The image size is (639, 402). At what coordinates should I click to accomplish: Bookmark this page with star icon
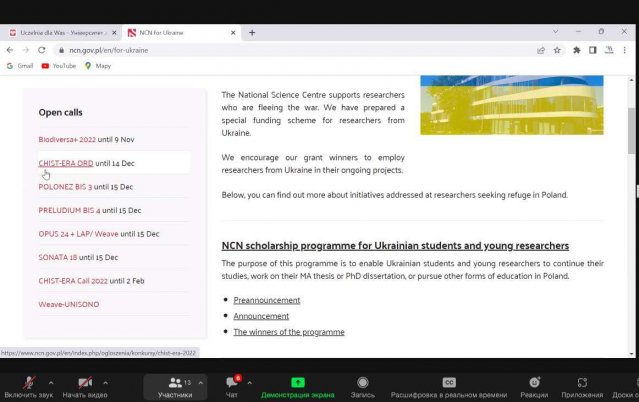tap(557, 49)
